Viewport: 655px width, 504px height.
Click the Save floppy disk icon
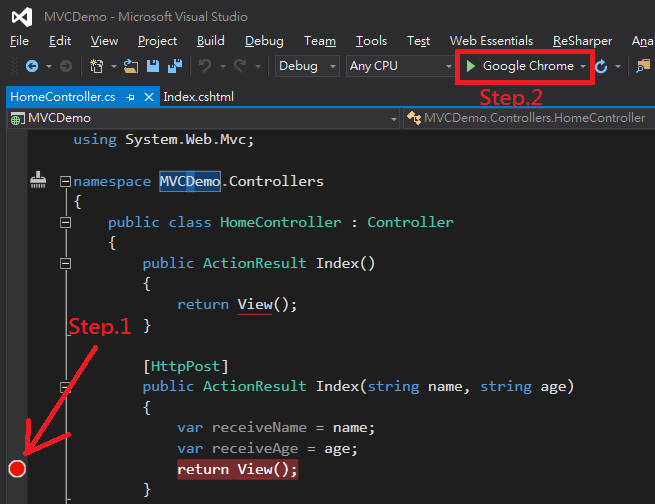(x=153, y=66)
